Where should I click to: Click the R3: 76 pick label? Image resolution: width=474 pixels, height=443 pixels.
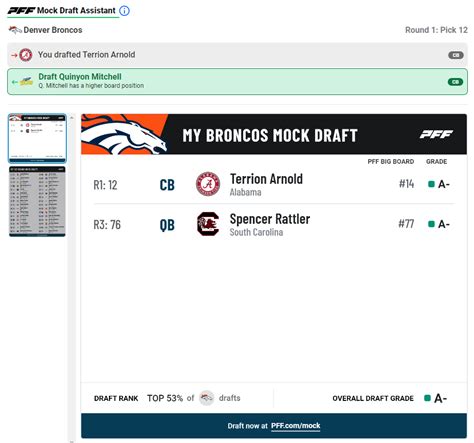(x=107, y=225)
